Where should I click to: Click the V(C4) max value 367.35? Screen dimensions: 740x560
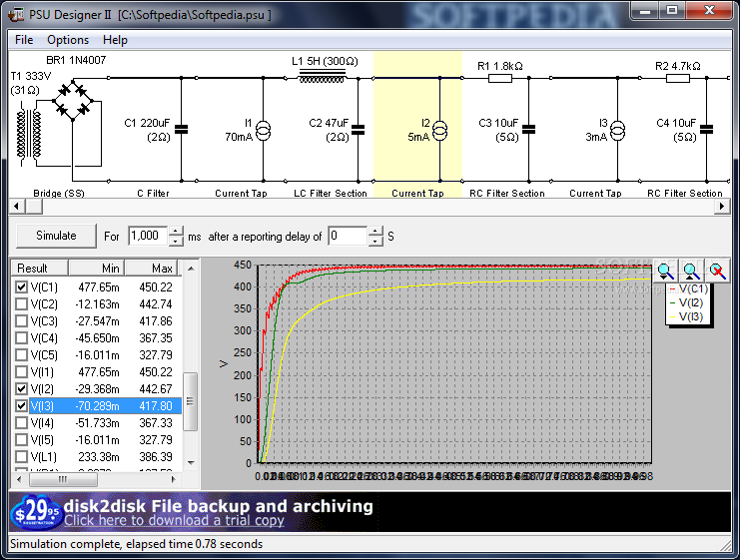click(156, 337)
